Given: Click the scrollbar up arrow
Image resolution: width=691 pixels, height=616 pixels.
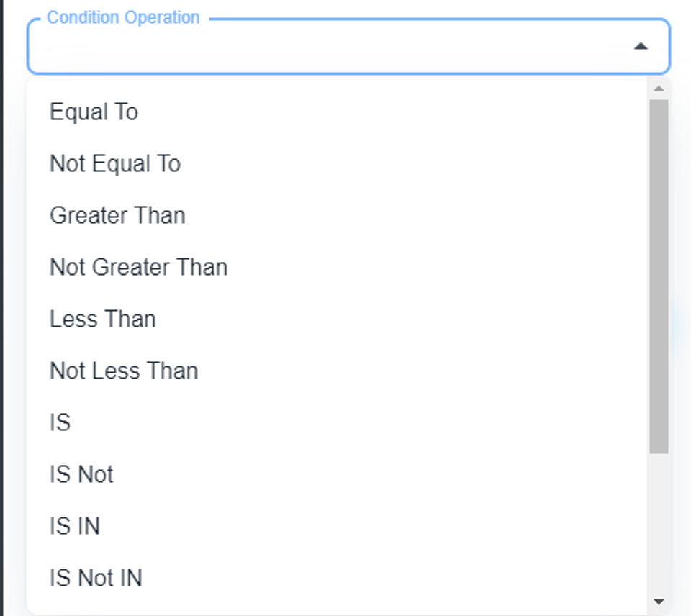Looking at the screenshot, I should pos(659,89).
